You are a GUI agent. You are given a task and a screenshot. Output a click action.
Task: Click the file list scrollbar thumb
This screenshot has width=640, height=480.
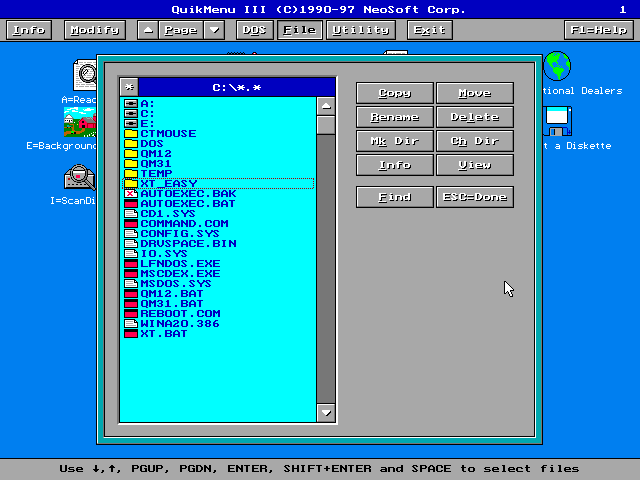326,125
